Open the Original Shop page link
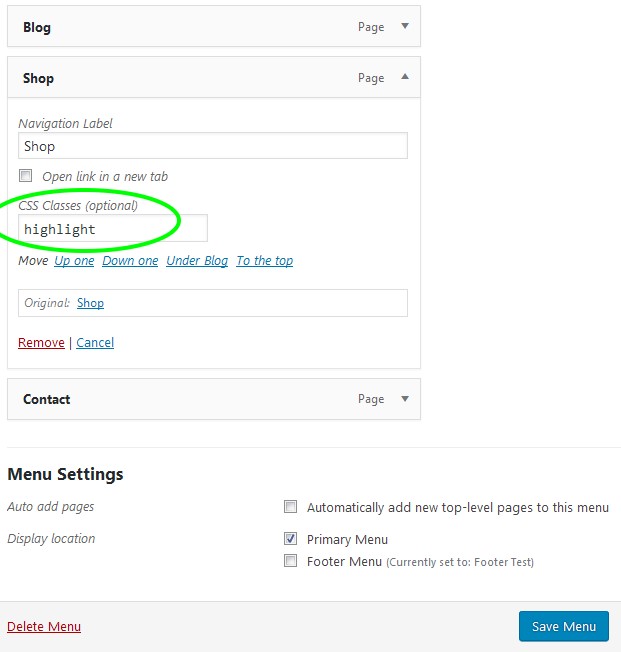 [x=90, y=303]
